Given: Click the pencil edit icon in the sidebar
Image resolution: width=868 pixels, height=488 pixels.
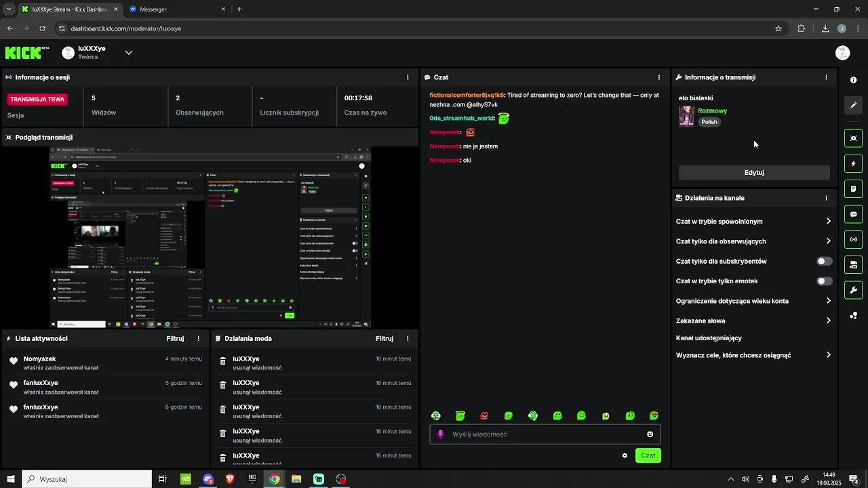Looking at the screenshot, I should pos(853,105).
